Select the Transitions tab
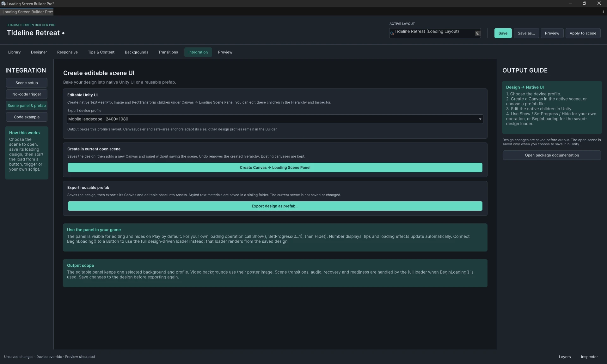Viewport: 607px width, 364px height. pos(168,52)
